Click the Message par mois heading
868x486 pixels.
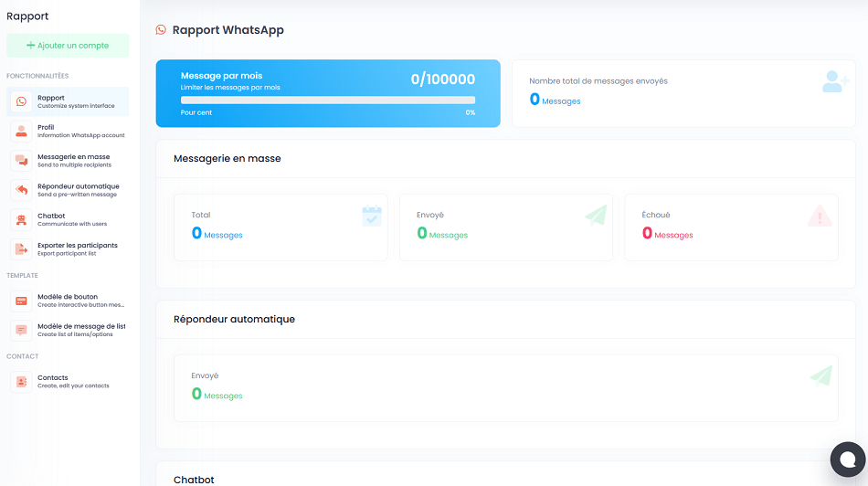(x=221, y=76)
